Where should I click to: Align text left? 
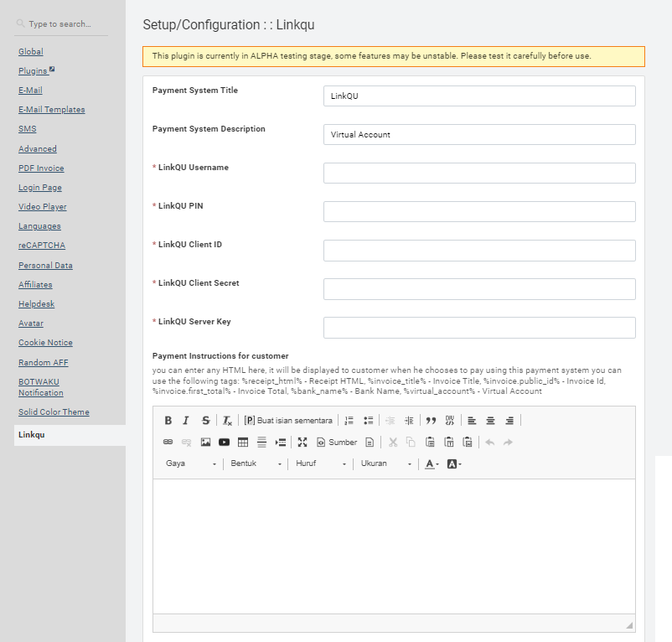[472, 421]
